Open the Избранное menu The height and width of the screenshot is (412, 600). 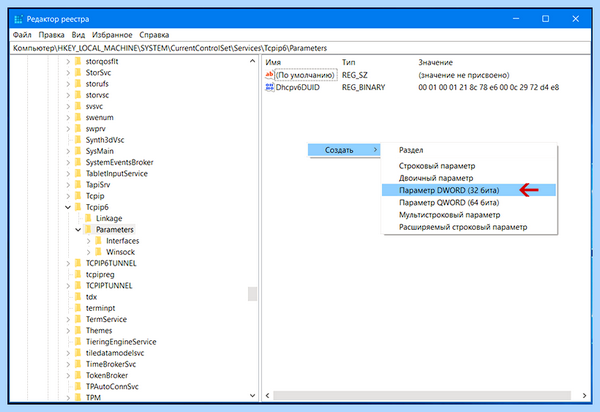[x=112, y=35]
